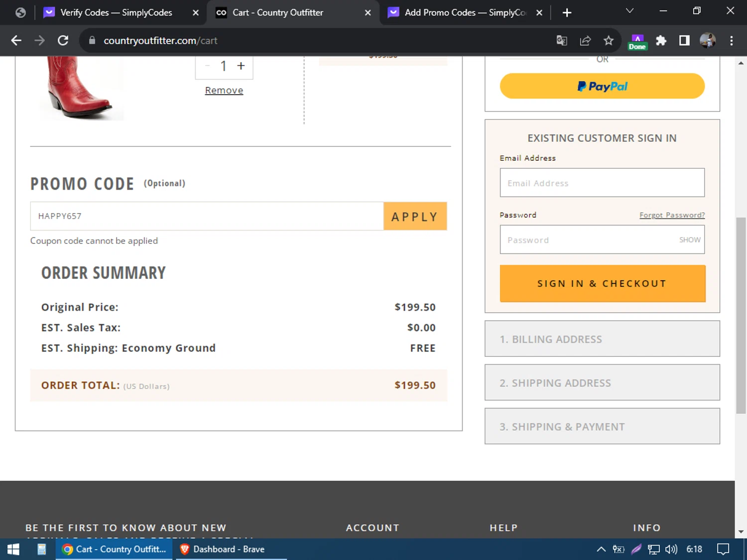The image size is (747, 560).
Task: Reload the cart page
Action: pos(63,40)
